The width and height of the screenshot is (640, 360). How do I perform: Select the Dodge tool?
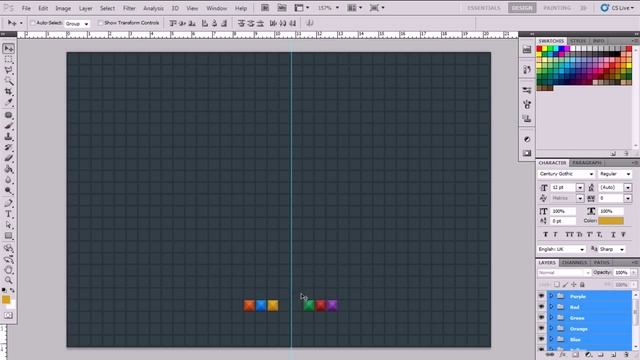pos(8,191)
